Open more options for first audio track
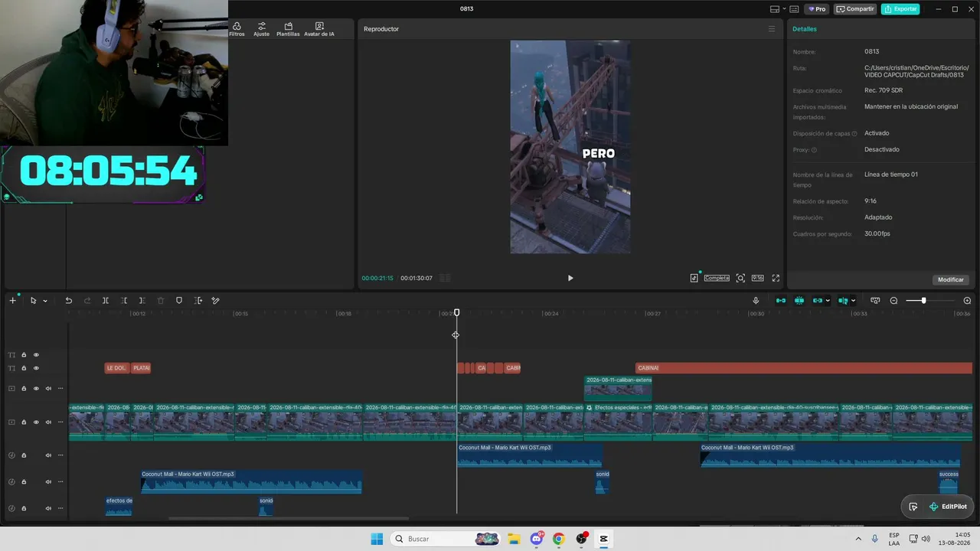Image resolution: width=980 pixels, height=551 pixels. (60, 455)
